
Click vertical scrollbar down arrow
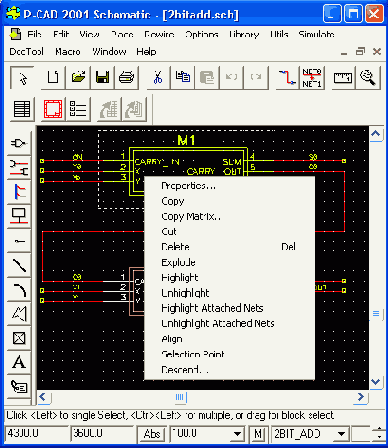(x=376, y=382)
